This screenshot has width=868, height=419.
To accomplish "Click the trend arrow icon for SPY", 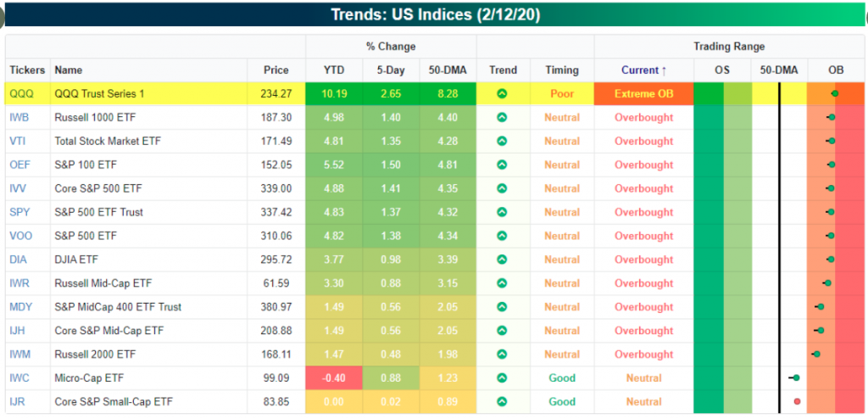I will 502,212.
